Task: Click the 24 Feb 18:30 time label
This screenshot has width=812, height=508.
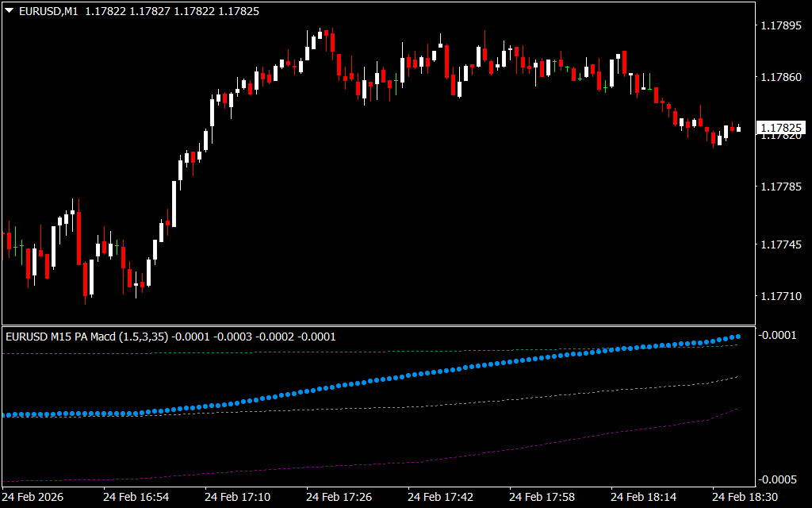Action: point(745,497)
